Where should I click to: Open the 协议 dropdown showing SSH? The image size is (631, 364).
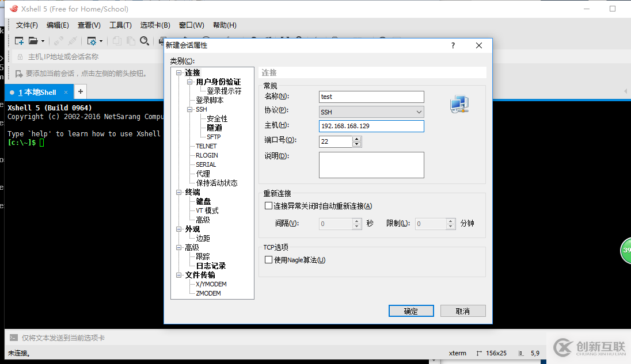420,112
